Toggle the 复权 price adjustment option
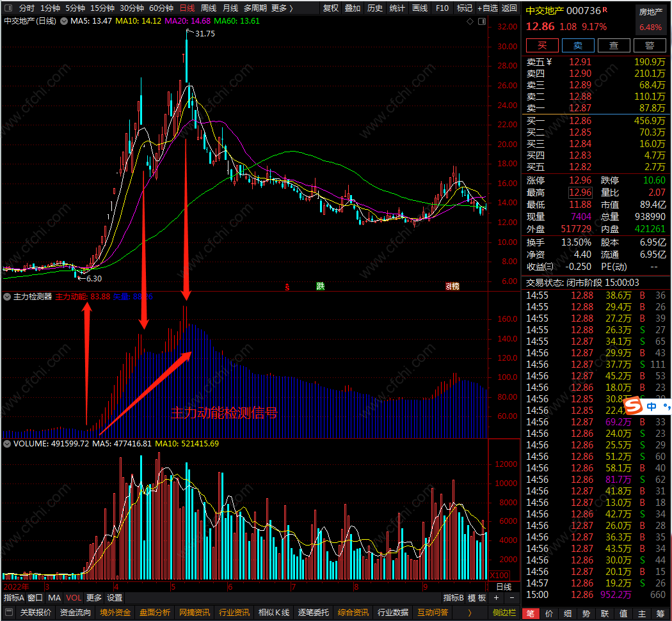This screenshot has height=621, width=672. click(330, 8)
